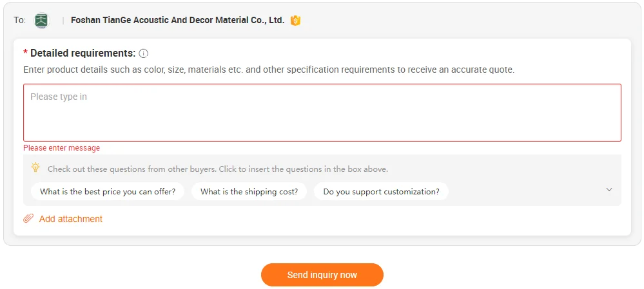The width and height of the screenshot is (644, 289).
Task: Insert "What is the shipping cost?" question
Action: coord(249,191)
